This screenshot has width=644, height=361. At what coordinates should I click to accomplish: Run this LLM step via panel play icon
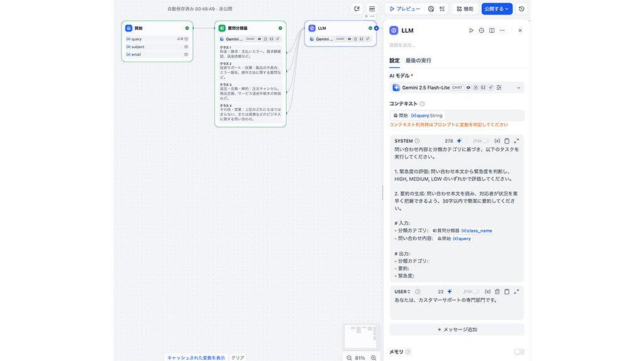tap(471, 30)
